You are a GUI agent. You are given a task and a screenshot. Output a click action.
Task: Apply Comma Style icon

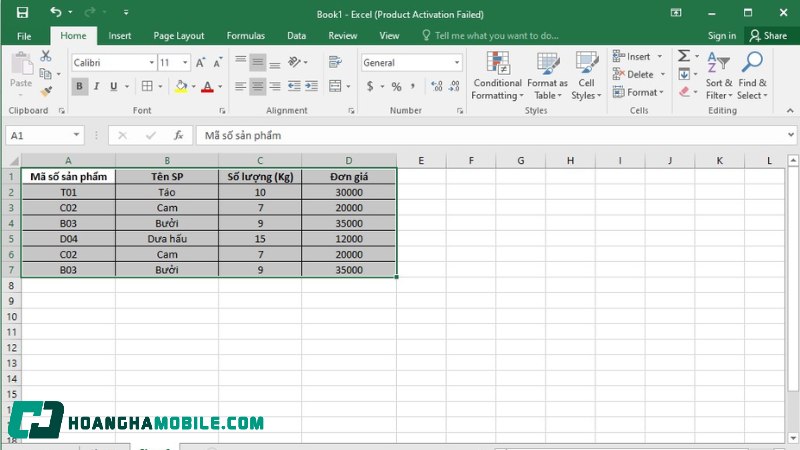coord(412,86)
